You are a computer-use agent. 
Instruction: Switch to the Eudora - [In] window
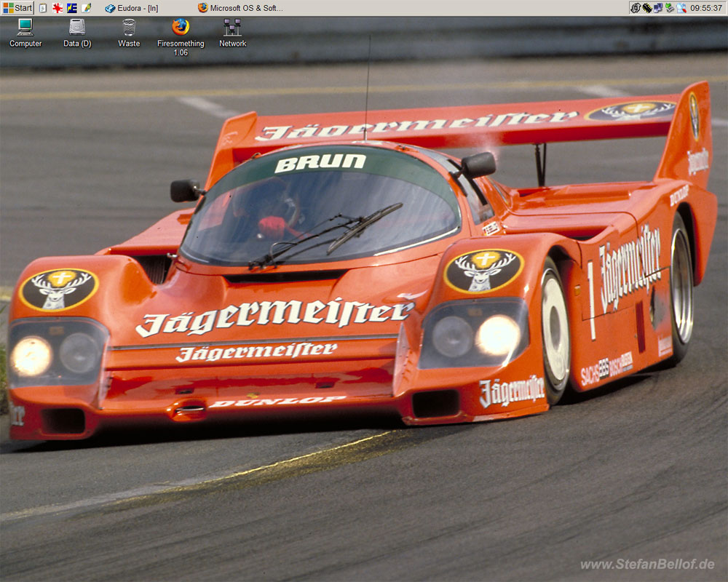click(132, 8)
